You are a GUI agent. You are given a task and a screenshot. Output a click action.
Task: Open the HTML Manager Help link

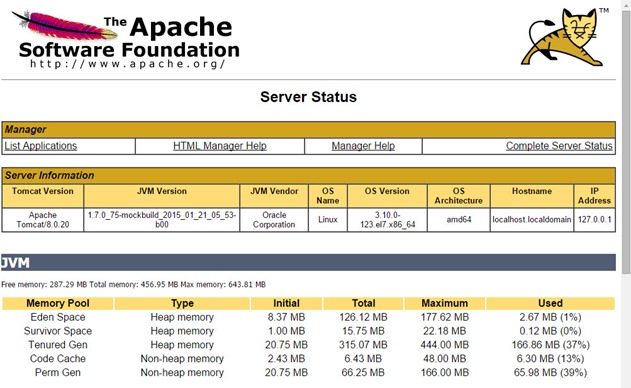point(220,146)
